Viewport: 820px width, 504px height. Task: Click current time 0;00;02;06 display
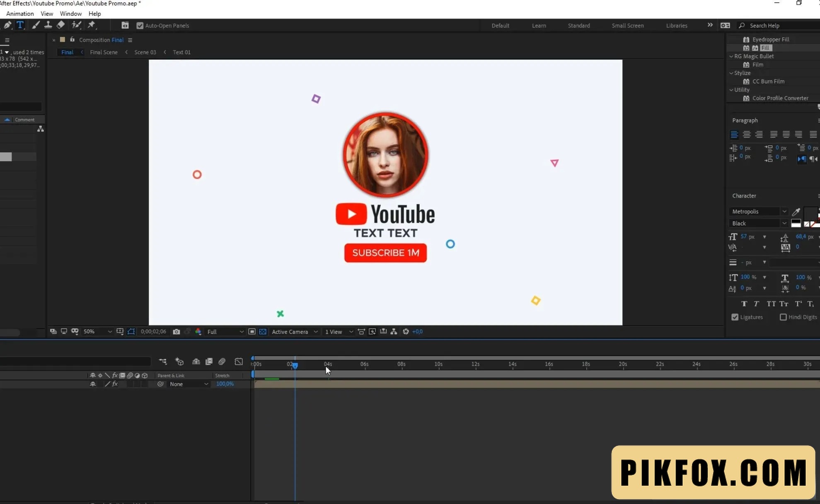(153, 332)
